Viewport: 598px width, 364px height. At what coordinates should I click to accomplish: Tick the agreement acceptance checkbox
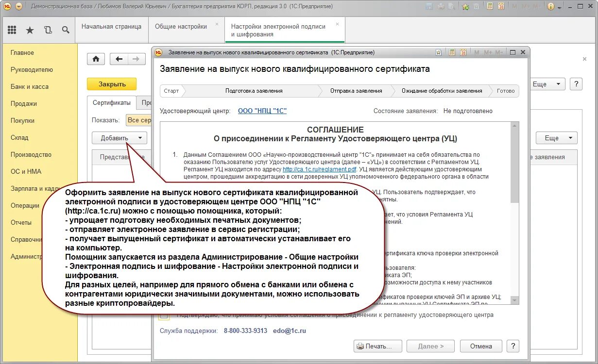pyautogui.click(x=164, y=316)
